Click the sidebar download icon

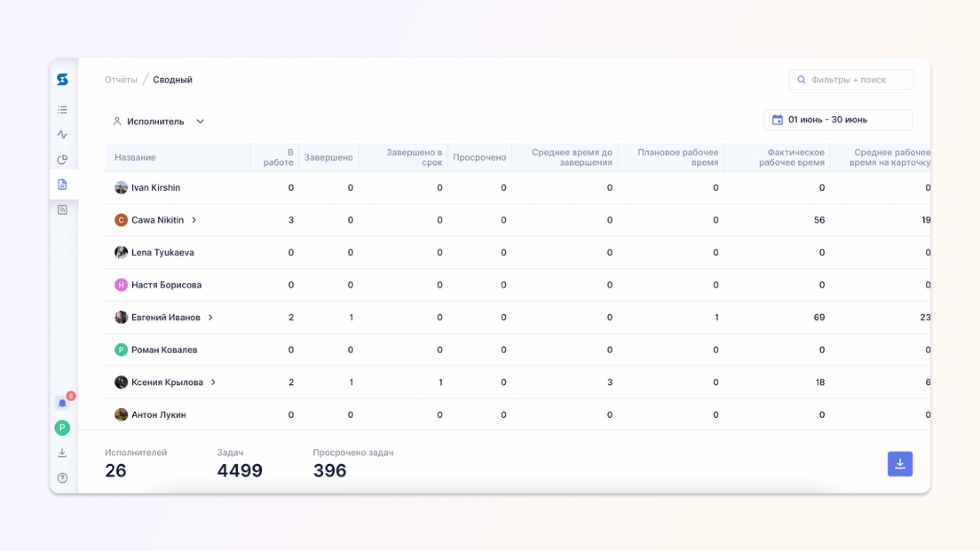(62, 453)
